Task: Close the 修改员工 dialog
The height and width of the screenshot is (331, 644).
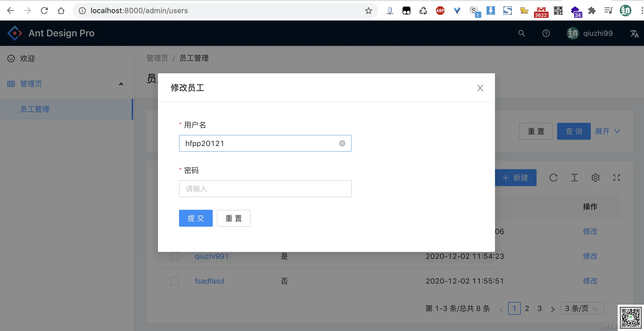Action: pos(480,88)
